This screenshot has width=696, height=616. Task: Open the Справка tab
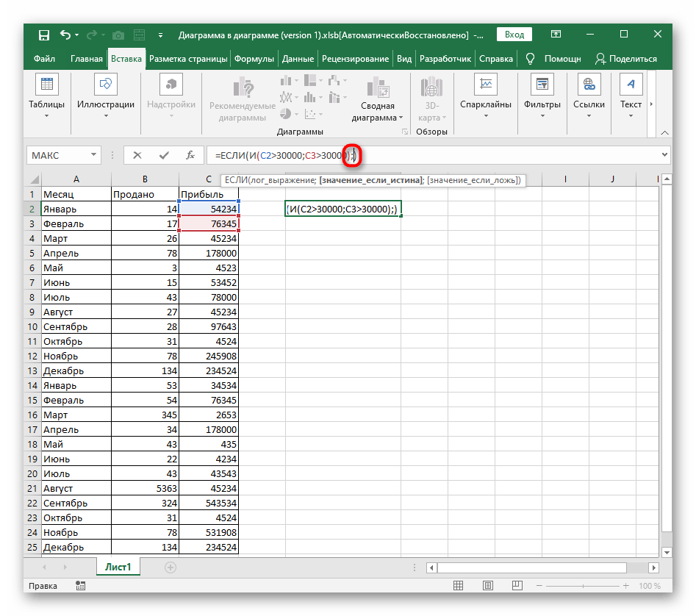tap(496, 59)
